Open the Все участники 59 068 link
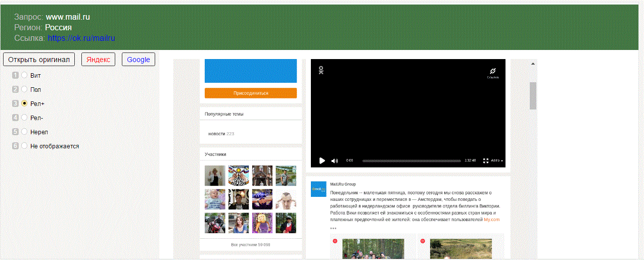The image size is (644, 263). pos(251,245)
